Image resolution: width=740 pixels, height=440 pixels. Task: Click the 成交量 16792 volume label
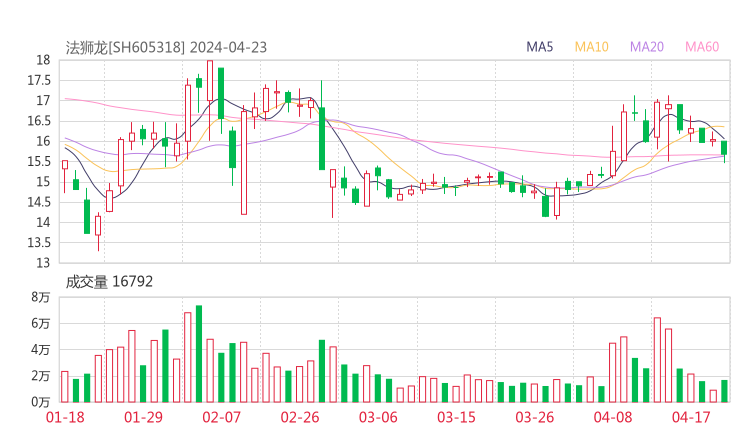[109, 282]
